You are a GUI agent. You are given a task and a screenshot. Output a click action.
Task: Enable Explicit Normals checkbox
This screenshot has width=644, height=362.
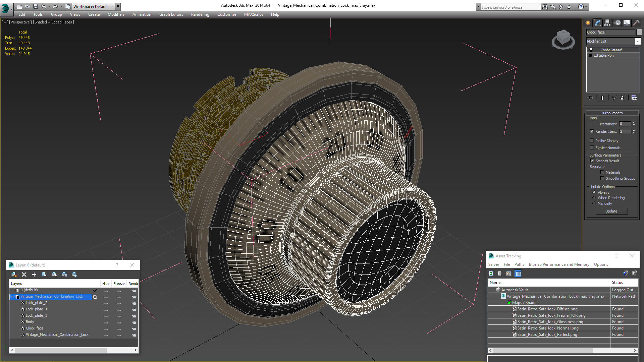coord(592,148)
